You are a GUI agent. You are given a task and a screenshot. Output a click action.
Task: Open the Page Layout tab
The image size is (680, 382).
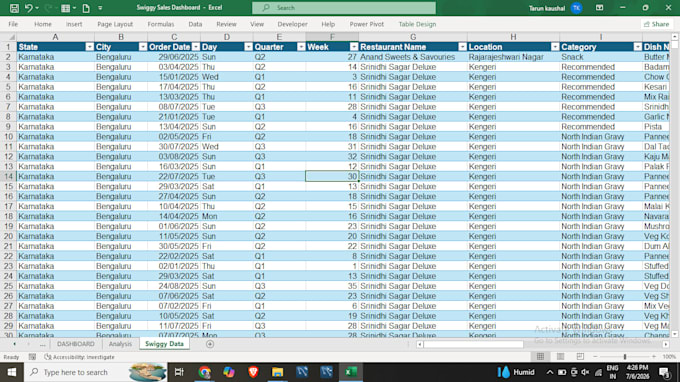point(115,24)
